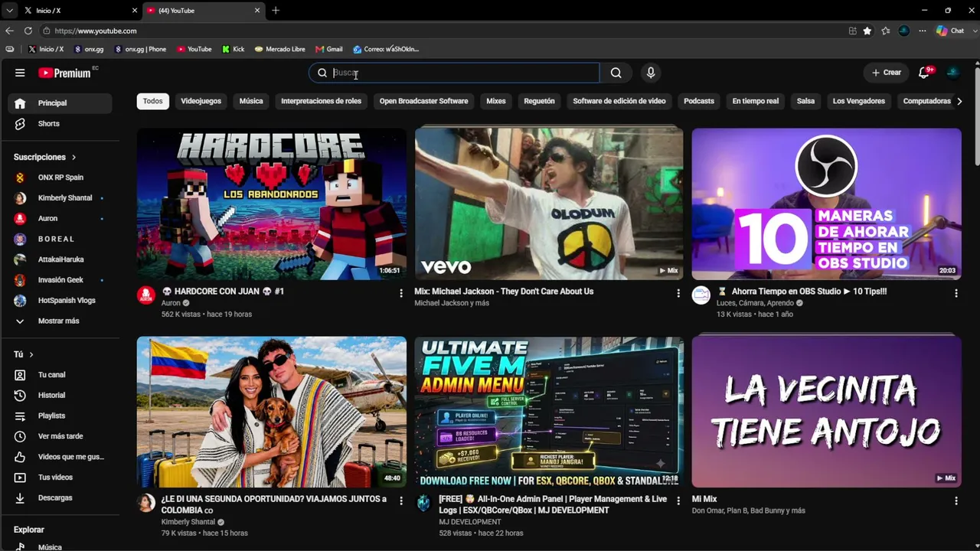Go back in the browser

click(x=9, y=31)
